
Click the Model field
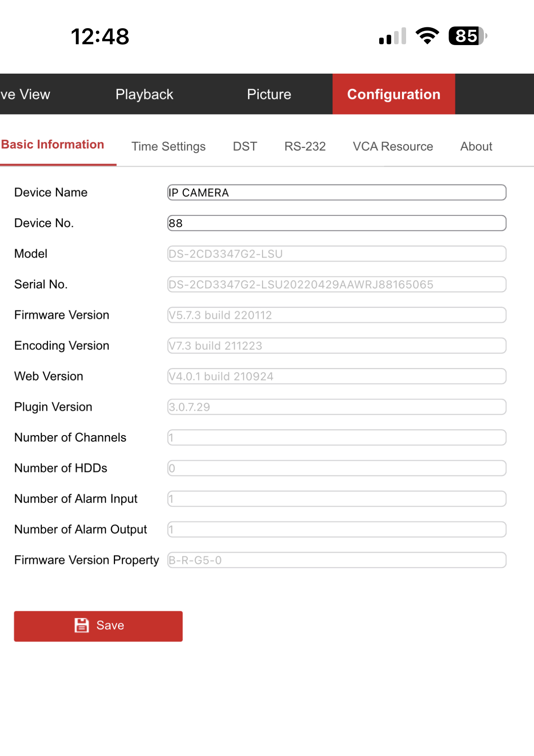coord(336,254)
